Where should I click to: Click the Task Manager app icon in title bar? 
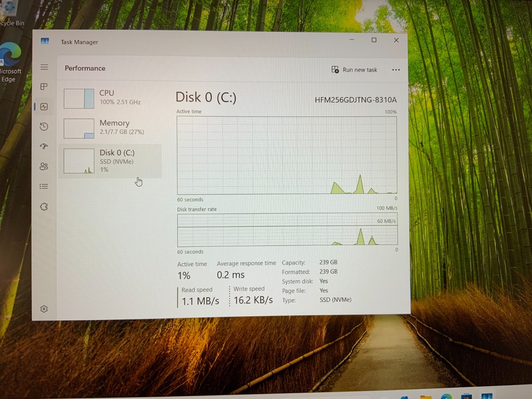[45, 41]
